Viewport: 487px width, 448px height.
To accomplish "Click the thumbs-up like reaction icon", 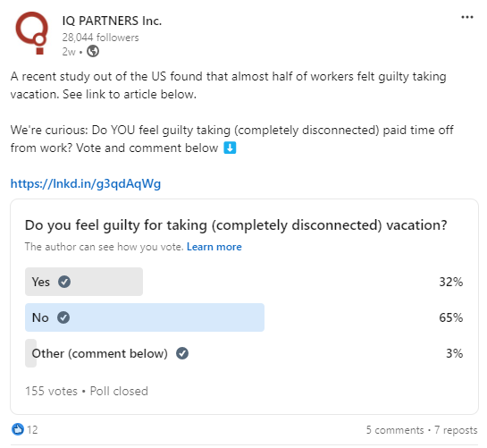I will click(18, 429).
